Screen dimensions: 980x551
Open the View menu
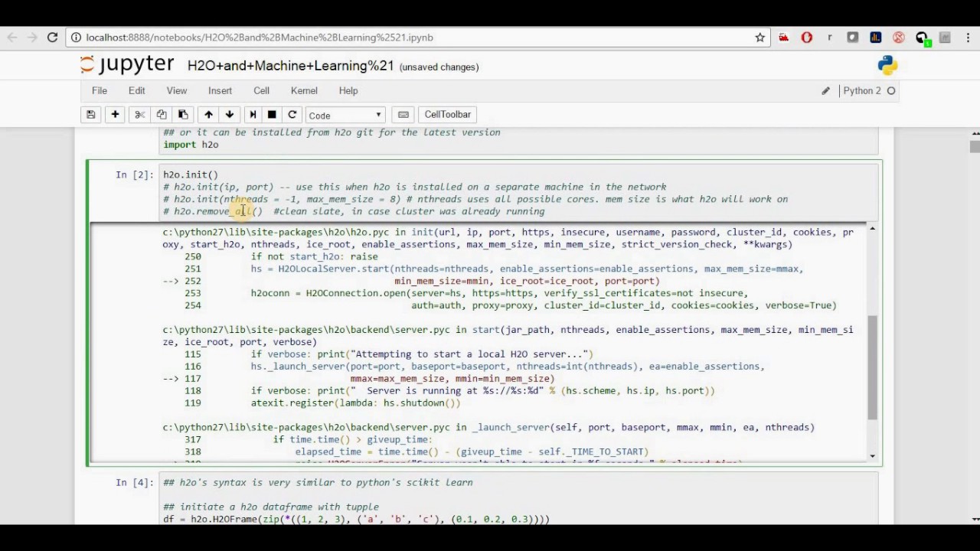pyautogui.click(x=177, y=90)
